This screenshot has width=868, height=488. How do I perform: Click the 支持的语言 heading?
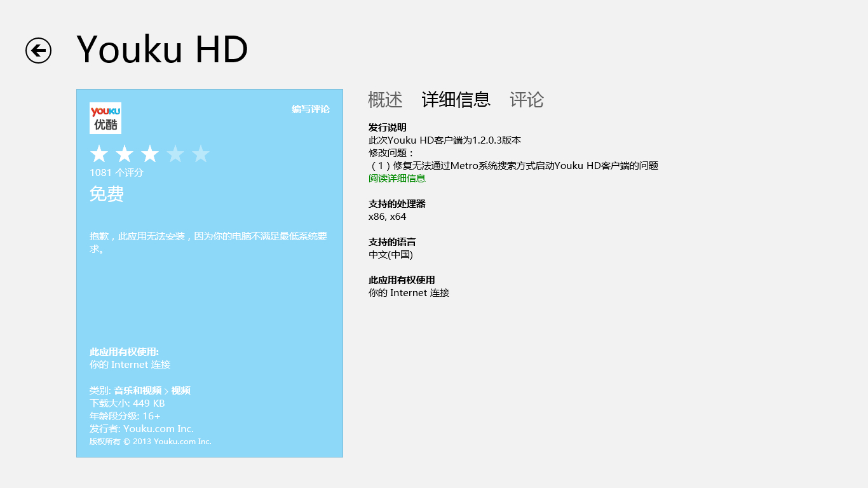(x=392, y=242)
